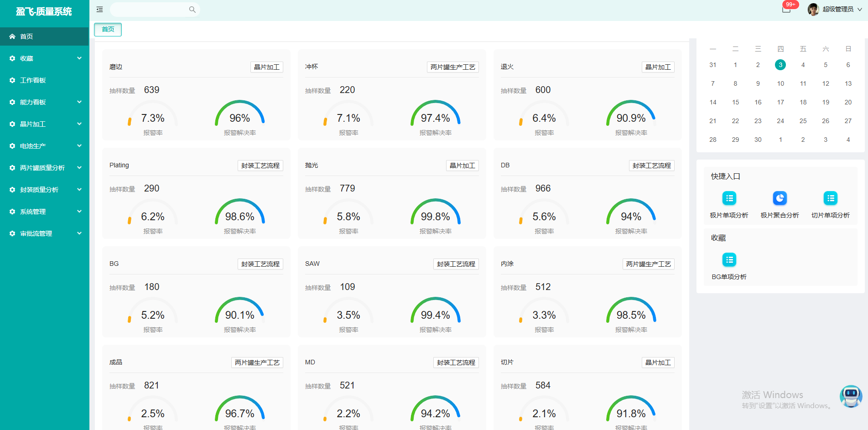868x430 pixels.
Task: Select day 17 in the calendar
Action: tap(780, 102)
